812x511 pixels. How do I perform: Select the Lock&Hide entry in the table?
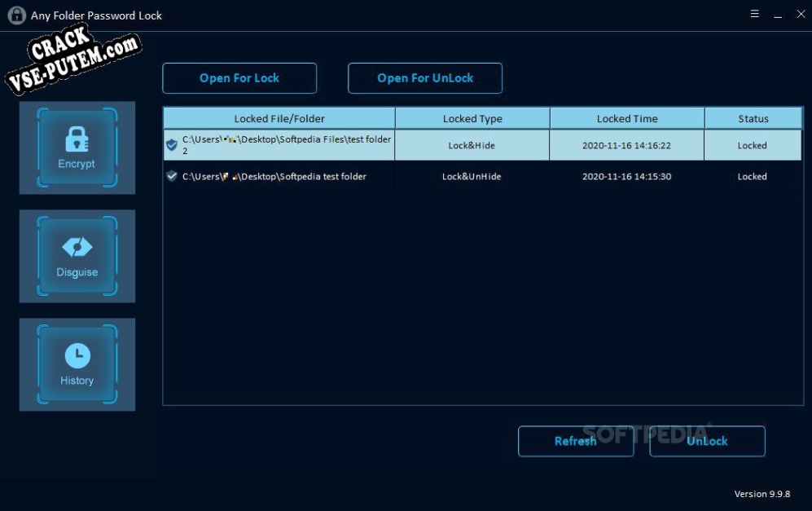[472, 146]
